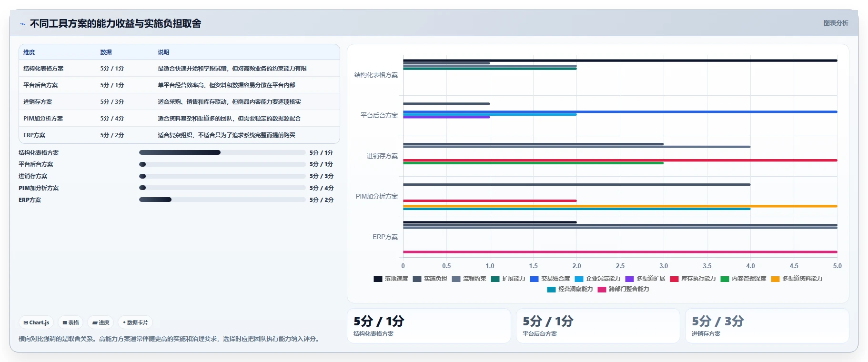Click the small icon before the panel title
The image size is (868, 362).
[x=22, y=24]
